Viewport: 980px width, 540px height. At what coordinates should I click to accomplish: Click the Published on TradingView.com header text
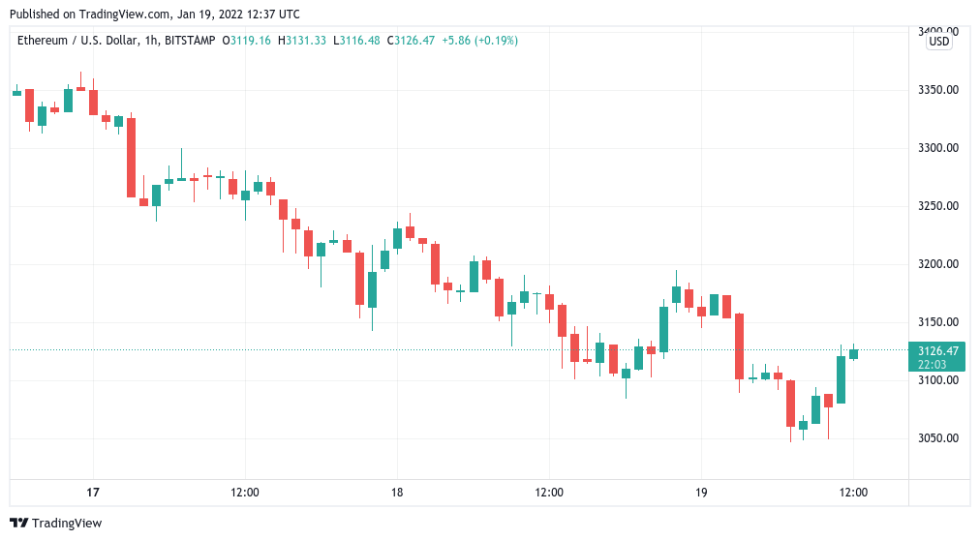(154, 14)
